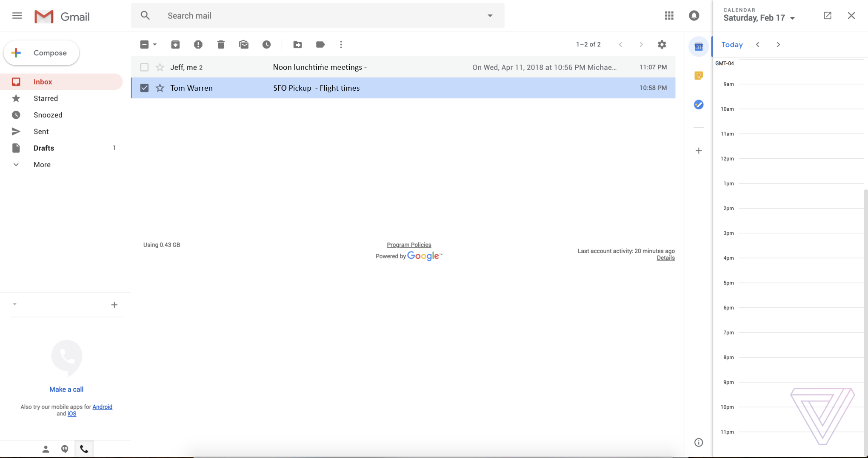Open Google Keep in the side panel
Screen dimensions: 868x458
point(698,75)
